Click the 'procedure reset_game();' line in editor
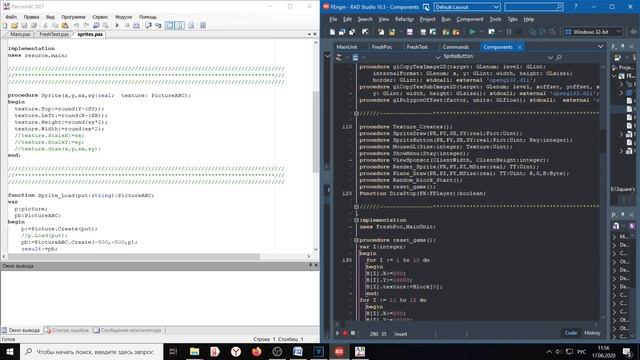Image resolution: width=640 pixels, height=360 pixels. coord(398,240)
